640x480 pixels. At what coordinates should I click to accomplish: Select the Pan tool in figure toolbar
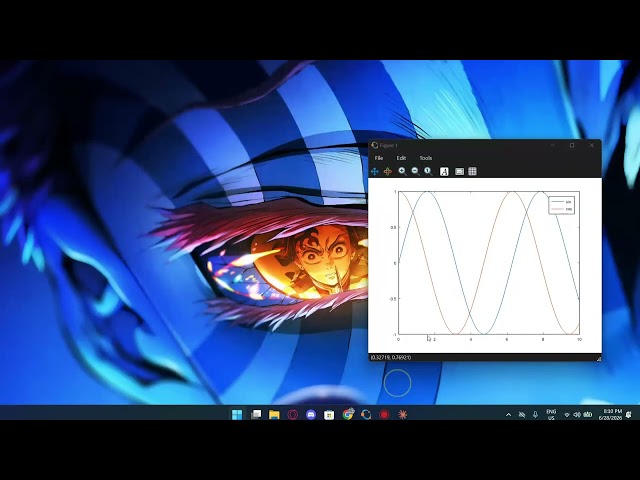click(x=374, y=171)
